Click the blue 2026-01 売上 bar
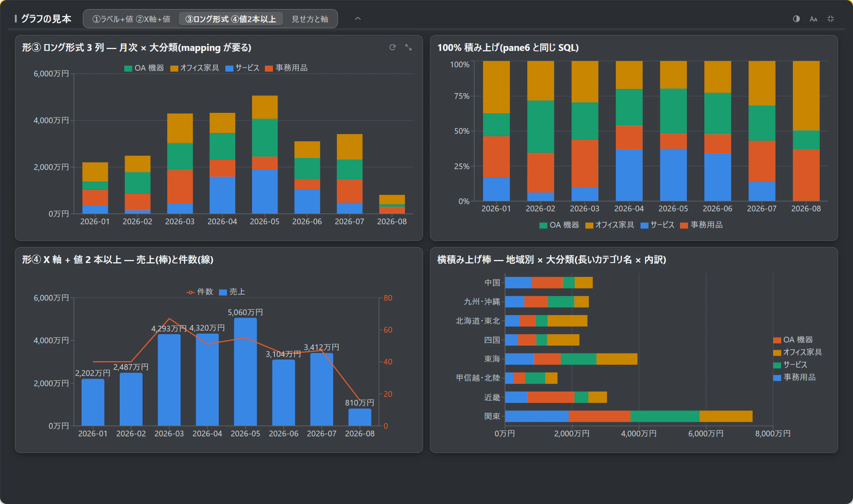The width and height of the screenshot is (853, 504). coord(93,402)
